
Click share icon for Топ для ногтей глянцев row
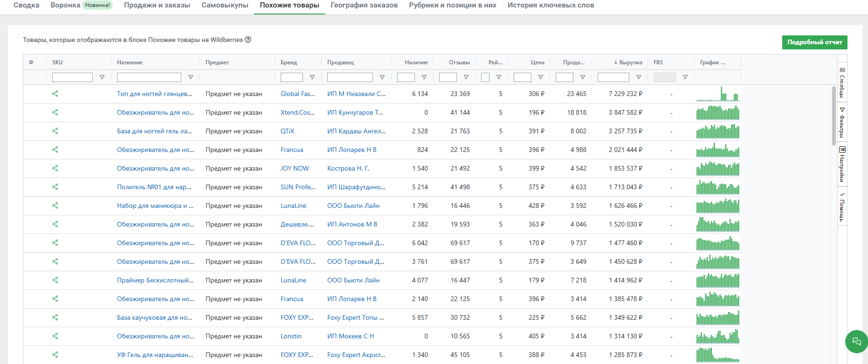point(55,94)
